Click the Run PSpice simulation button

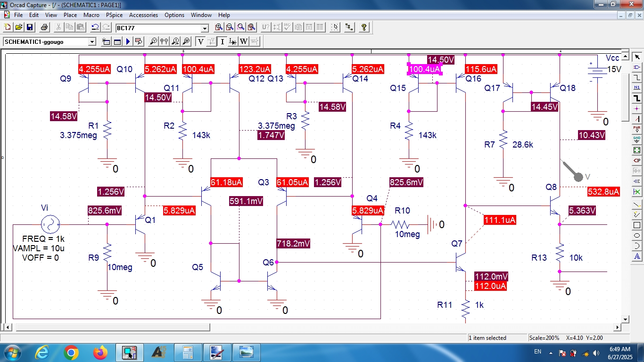[128, 41]
